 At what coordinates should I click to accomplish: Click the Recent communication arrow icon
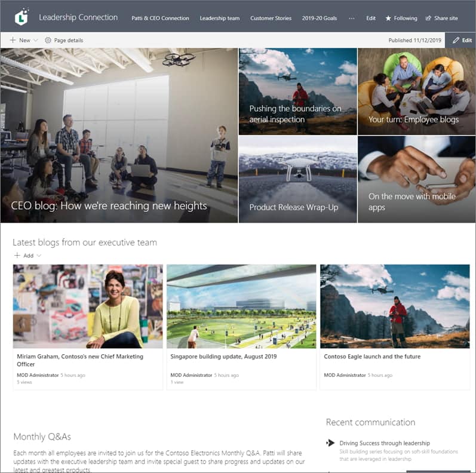point(330,443)
